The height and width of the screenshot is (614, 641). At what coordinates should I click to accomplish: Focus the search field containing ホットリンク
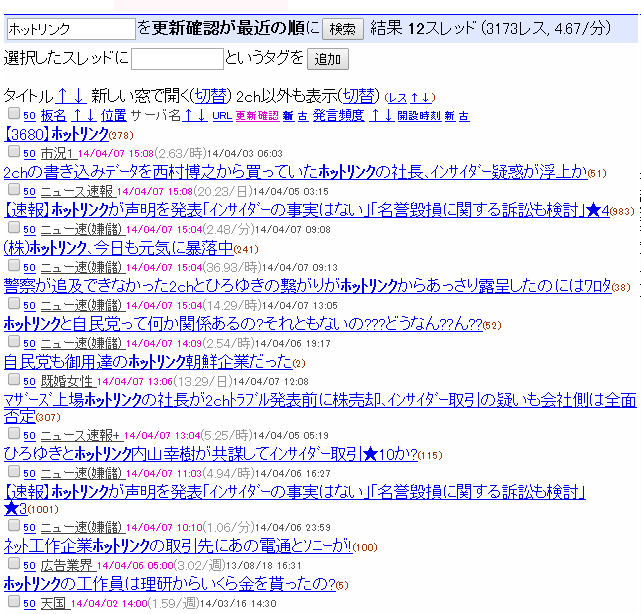[x=71, y=29]
